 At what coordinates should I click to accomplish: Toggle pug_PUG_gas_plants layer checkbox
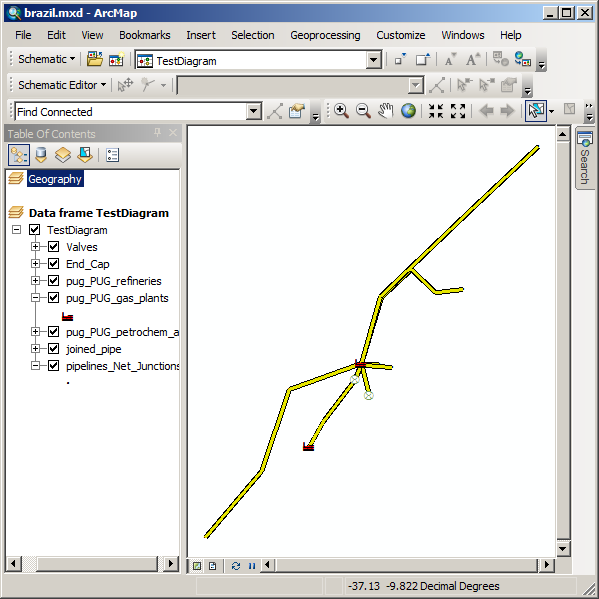(53, 298)
